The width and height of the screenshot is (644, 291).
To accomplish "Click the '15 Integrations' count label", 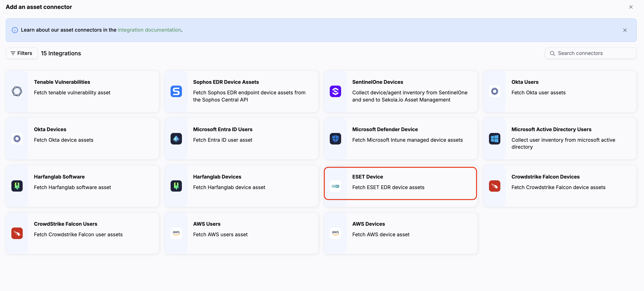I will point(61,54).
